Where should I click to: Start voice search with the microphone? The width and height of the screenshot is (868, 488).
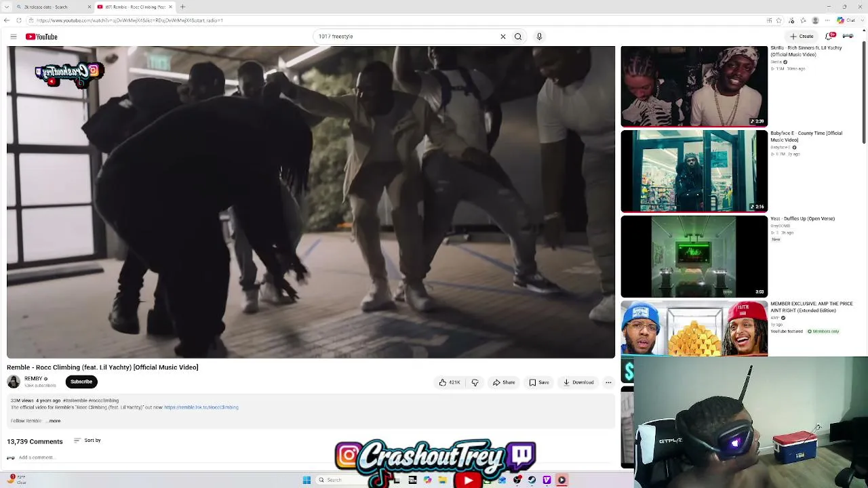click(x=539, y=37)
